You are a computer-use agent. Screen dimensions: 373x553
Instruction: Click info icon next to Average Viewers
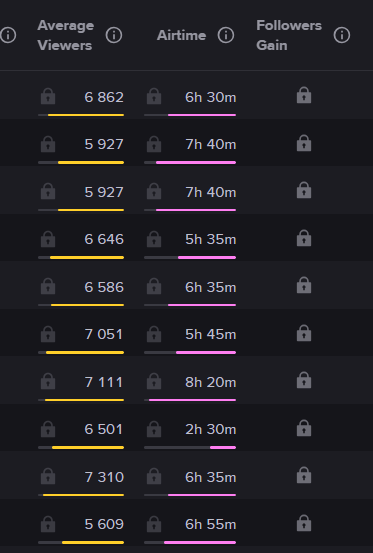(x=114, y=35)
